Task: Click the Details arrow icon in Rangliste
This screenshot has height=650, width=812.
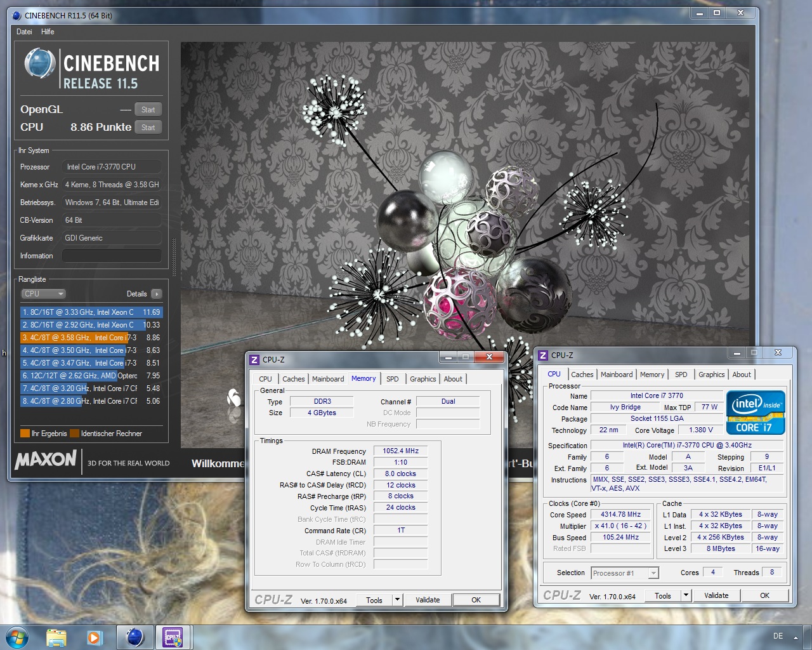Action: (x=156, y=294)
